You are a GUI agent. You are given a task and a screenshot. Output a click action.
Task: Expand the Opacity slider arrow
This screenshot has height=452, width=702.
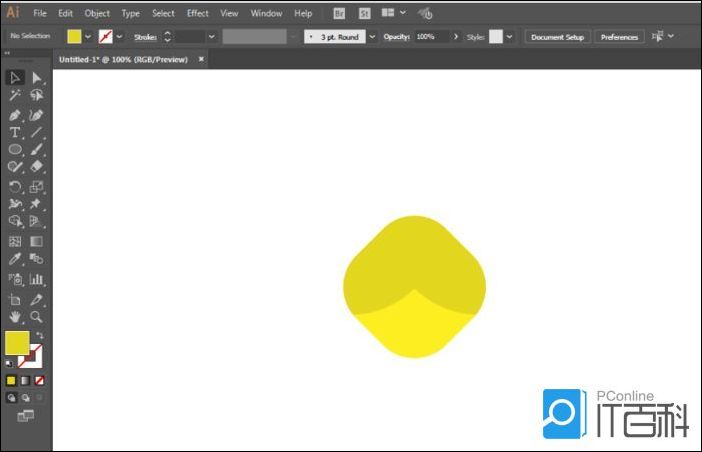coord(456,37)
